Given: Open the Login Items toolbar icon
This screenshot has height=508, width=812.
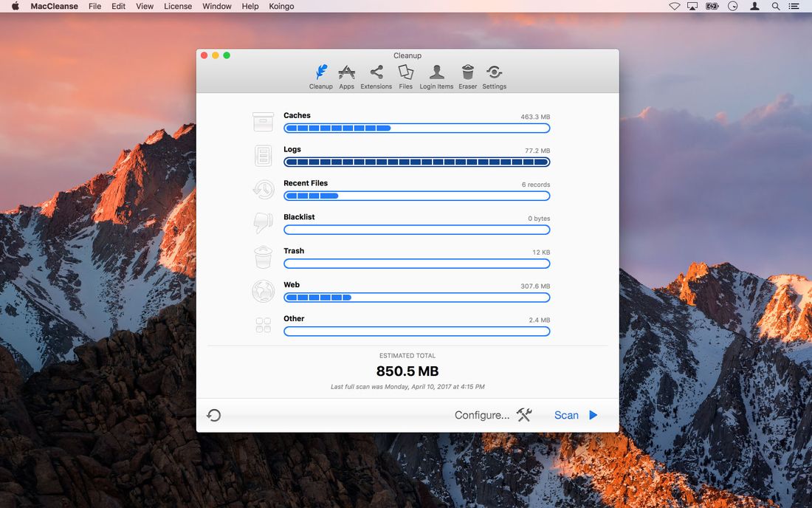Looking at the screenshot, I should click(x=436, y=72).
